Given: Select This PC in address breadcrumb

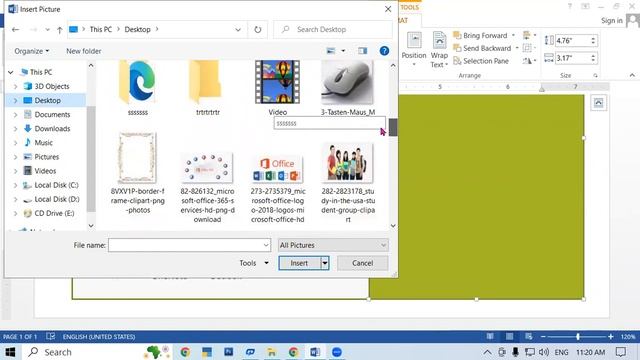Looking at the screenshot, I should (101, 29).
